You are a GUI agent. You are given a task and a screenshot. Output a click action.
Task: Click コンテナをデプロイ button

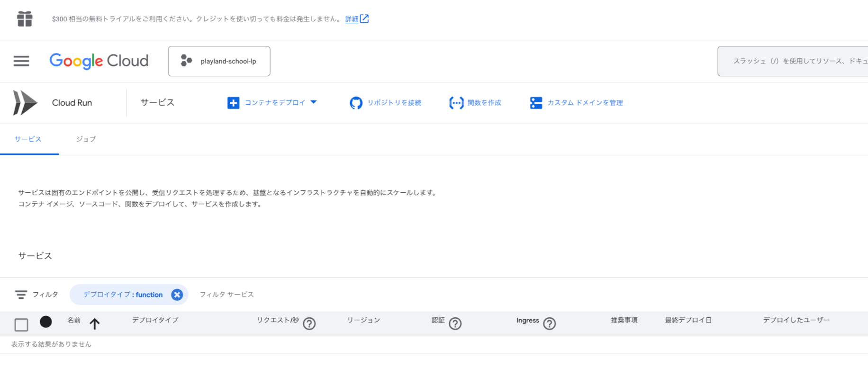click(275, 103)
